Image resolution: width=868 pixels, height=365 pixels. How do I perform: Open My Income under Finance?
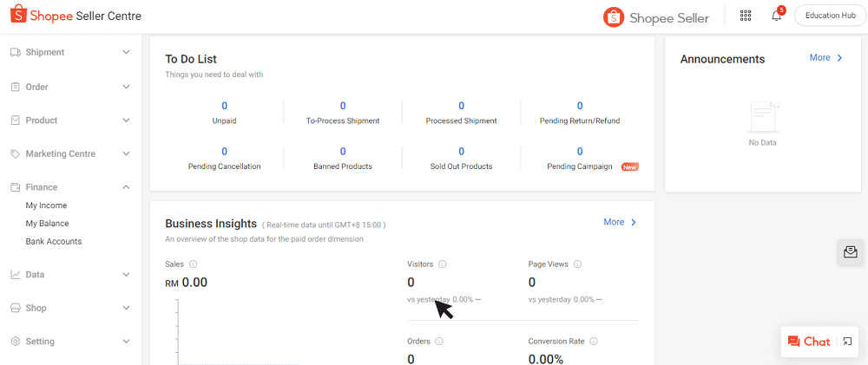click(x=46, y=205)
